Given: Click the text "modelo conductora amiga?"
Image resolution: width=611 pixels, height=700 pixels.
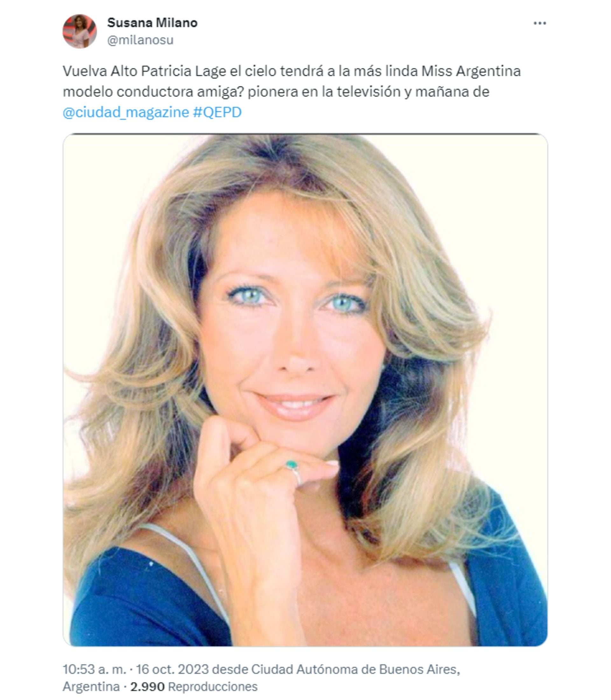Looking at the screenshot, I should coord(153,92).
